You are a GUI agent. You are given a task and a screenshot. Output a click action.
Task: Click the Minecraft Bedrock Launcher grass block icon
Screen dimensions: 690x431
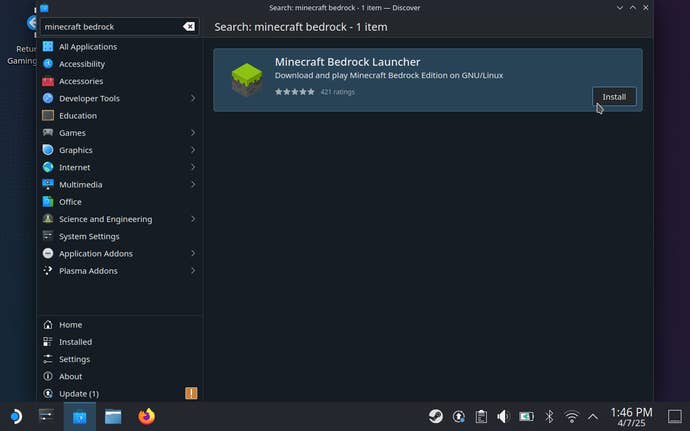click(x=247, y=80)
